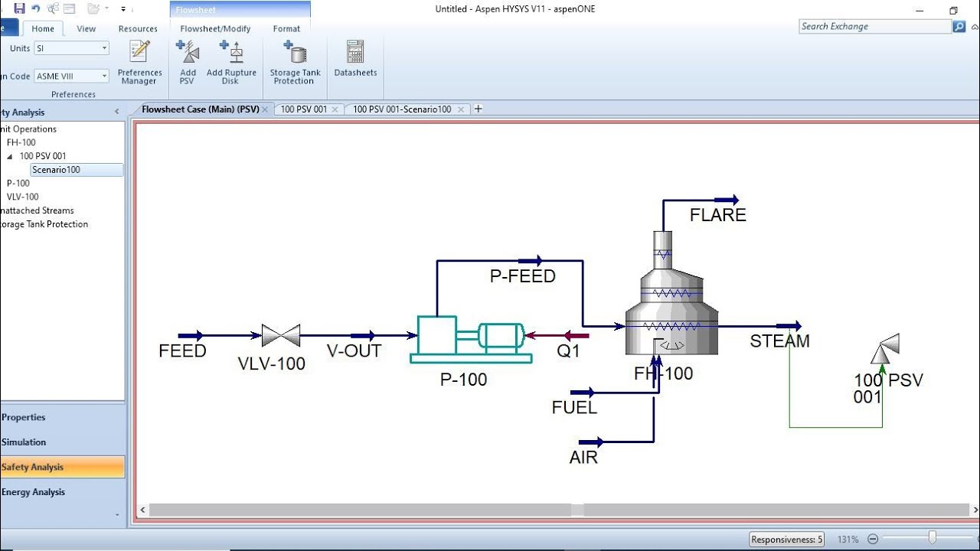
Task: Click the 131% zoom level text
Action: point(848,540)
